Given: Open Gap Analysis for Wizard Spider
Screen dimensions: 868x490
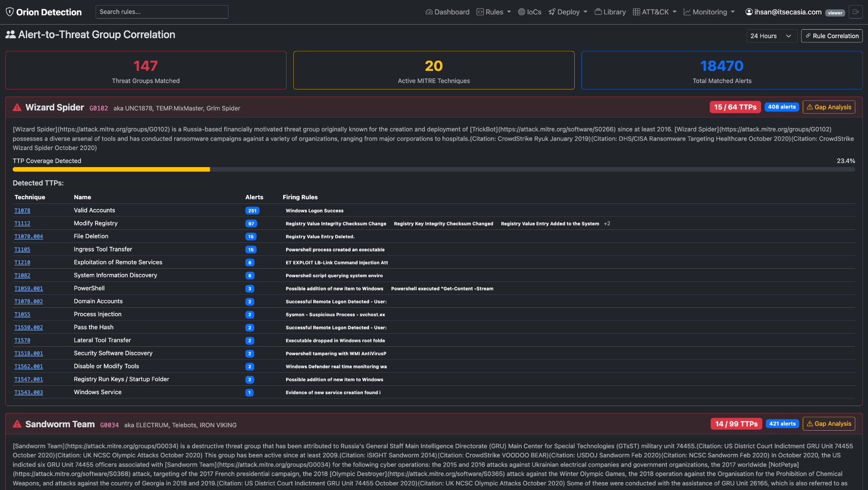Looking at the screenshot, I should (x=829, y=107).
